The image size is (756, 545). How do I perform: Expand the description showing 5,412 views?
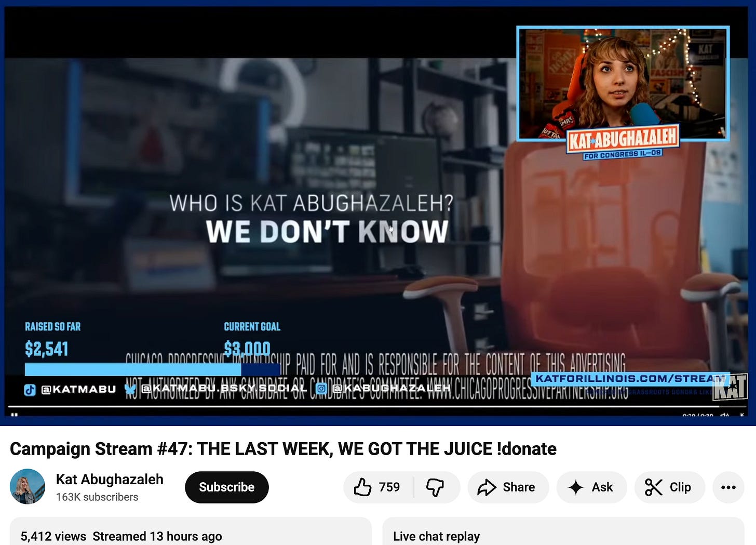pyautogui.click(x=191, y=532)
